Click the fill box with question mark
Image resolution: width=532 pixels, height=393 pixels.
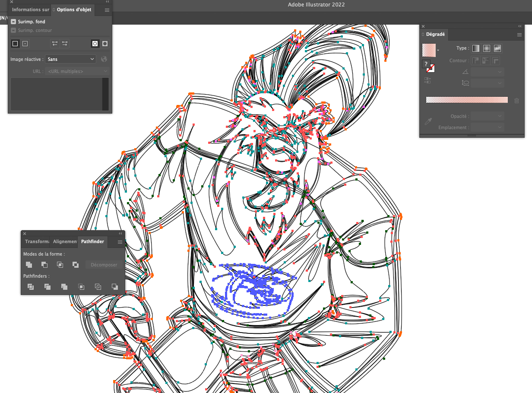[426, 64]
